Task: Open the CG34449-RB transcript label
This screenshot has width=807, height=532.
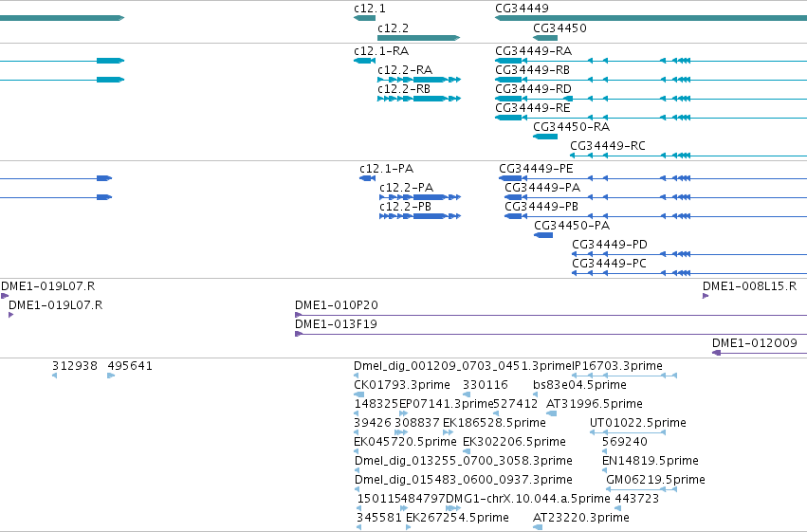Action: (532, 70)
